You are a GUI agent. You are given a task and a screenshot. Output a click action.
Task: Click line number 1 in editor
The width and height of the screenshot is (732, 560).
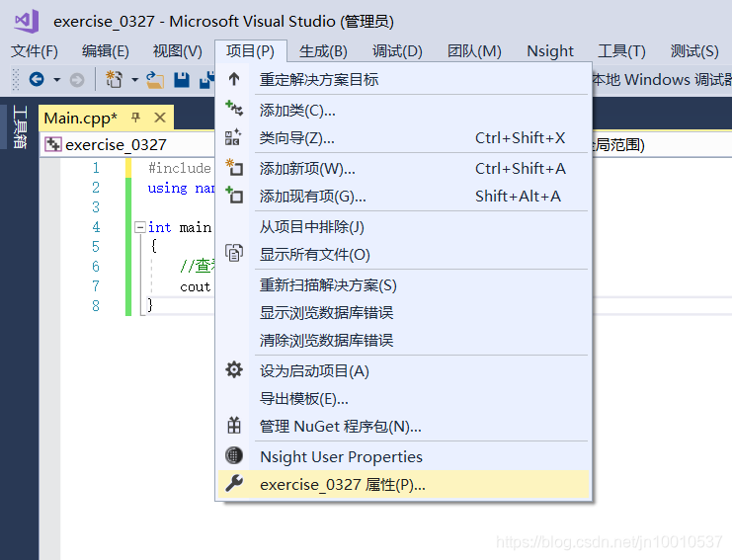pyautogui.click(x=96, y=168)
